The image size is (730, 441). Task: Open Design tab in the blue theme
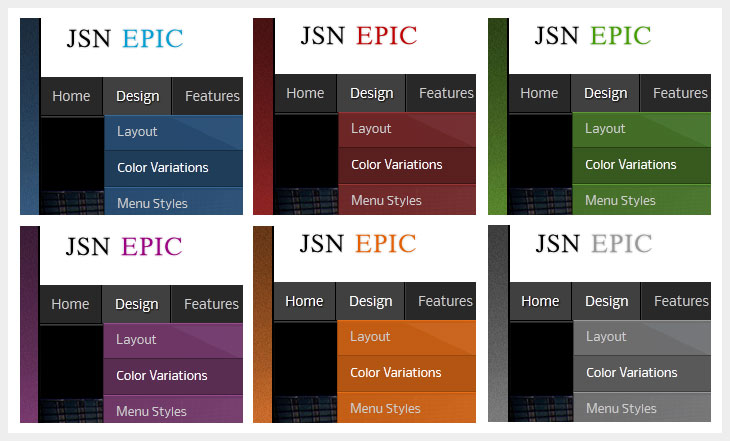pos(137,96)
